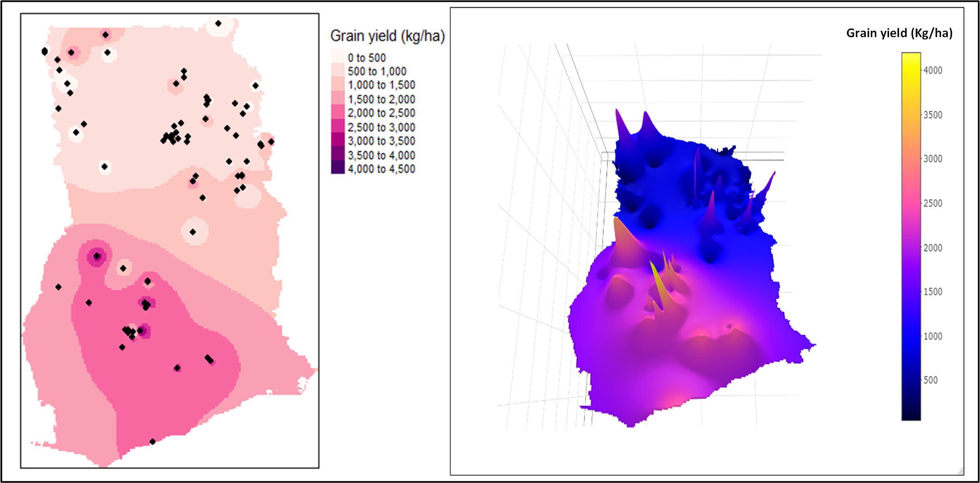Click the 2000 tick label on colorbar
Image resolution: width=980 pixels, height=483 pixels.
coord(932,248)
